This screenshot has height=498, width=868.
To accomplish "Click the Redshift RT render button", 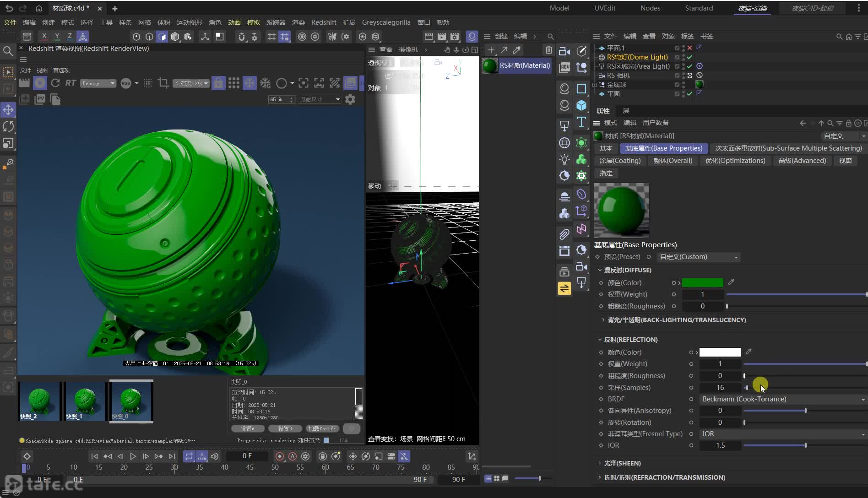I will click(x=71, y=83).
